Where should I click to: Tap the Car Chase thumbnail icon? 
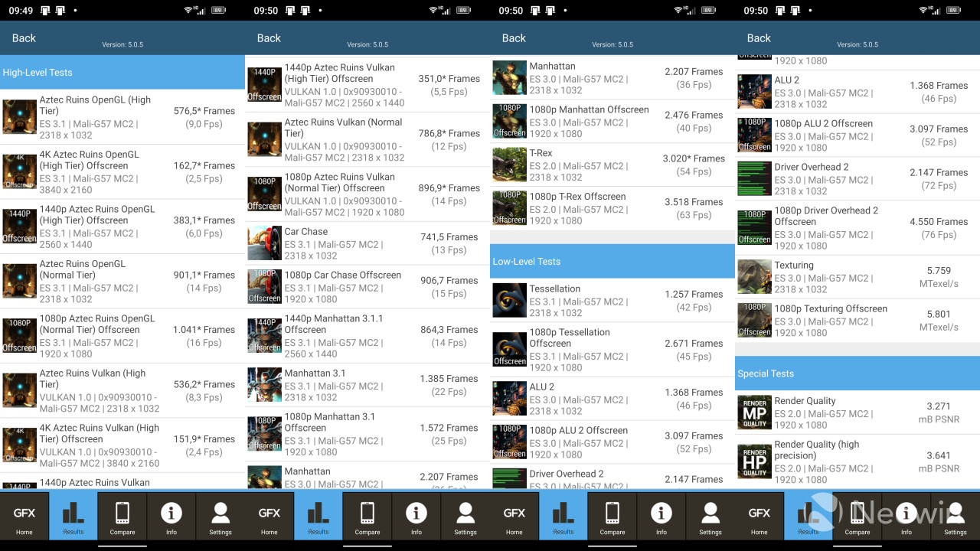coord(264,243)
